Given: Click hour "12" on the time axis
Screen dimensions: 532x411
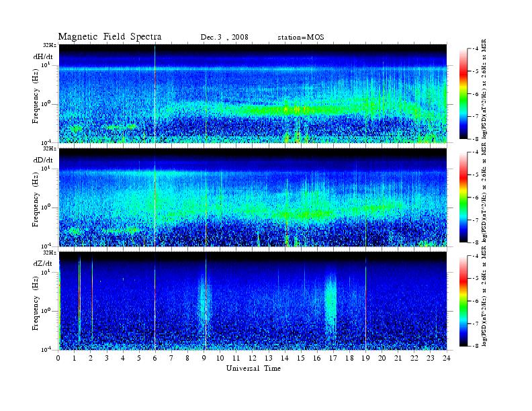Looking at the screenshot, I should click(253, 358).
